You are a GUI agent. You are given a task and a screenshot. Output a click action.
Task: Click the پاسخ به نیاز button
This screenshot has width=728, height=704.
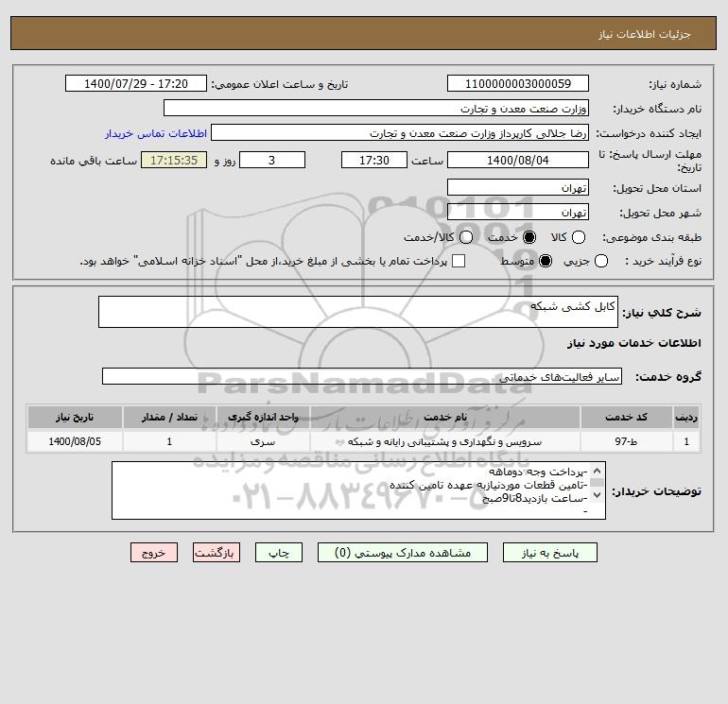click(549, 553)
